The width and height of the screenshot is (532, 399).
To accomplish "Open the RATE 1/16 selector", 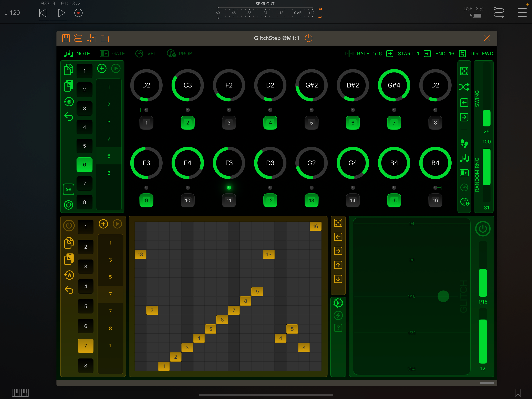I will click(363, 54).
